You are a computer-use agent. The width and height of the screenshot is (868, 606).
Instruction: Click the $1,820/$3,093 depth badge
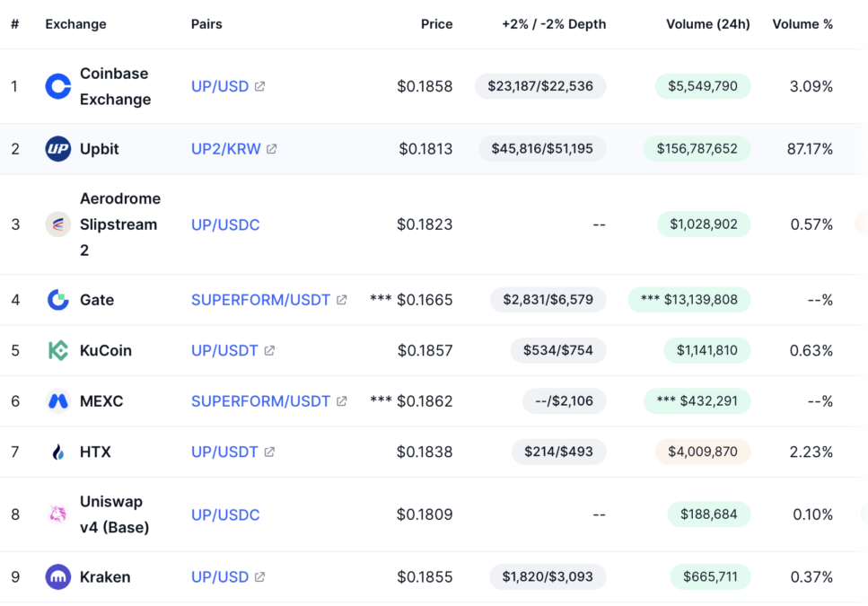tap(548, 576)
